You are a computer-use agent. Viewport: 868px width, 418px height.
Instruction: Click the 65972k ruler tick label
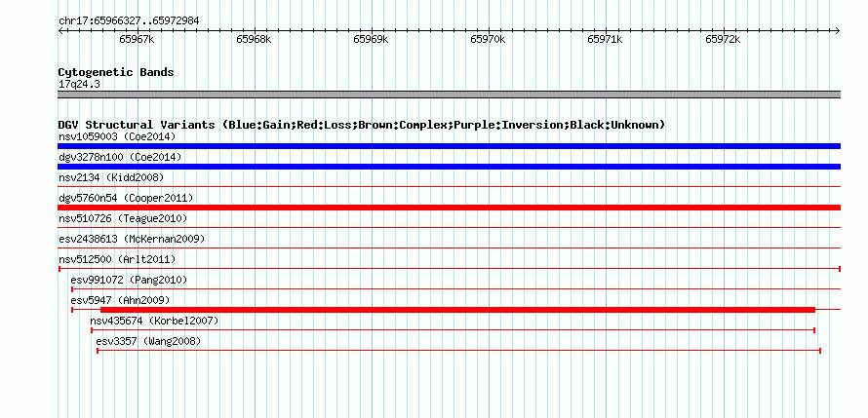[723, 39]
